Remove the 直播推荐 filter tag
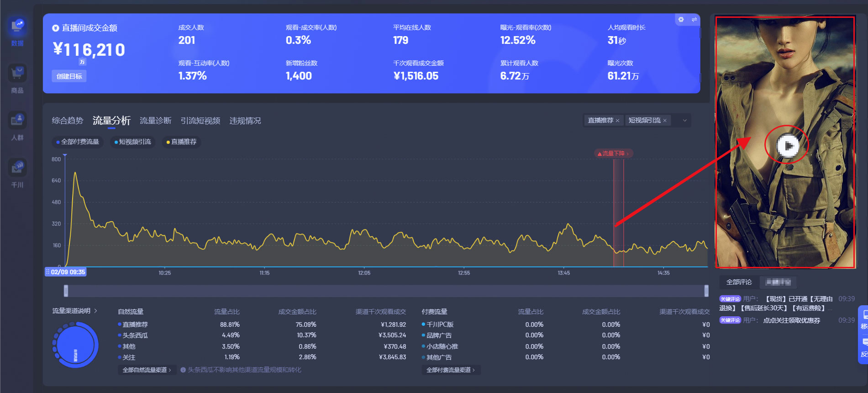Image resolution: width=868 pixels, height=393 pixels. (x=617, y=121)
